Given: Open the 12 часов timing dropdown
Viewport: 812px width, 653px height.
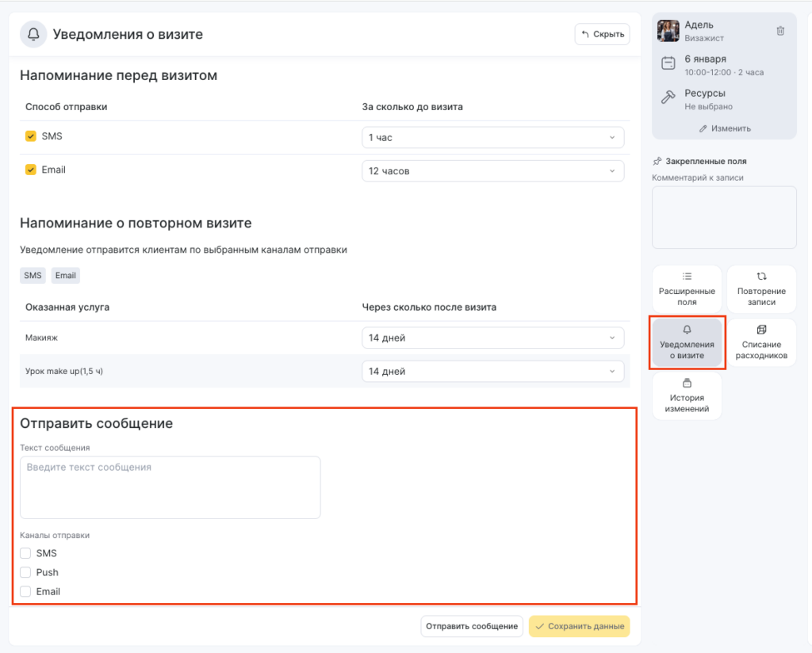Looking at the screenshot, I should (492, 171).
